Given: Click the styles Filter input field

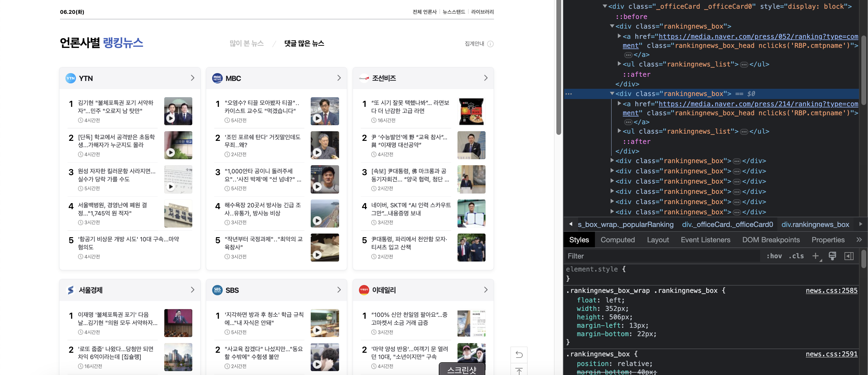Looking at the screenshot, I should pyautogui.click(x=660, y=256).
